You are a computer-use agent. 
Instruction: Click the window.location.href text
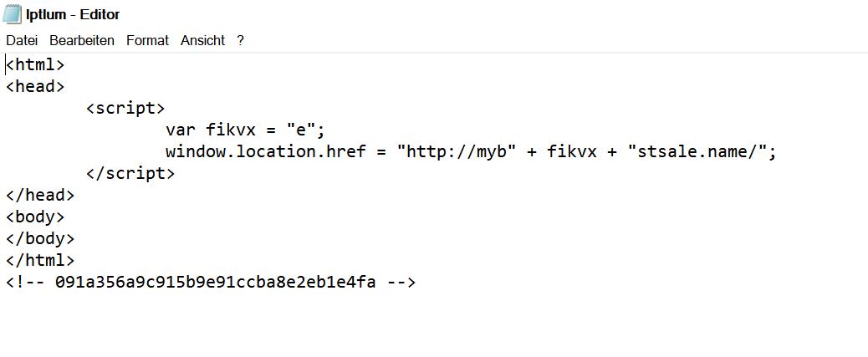tap(265, 151)
